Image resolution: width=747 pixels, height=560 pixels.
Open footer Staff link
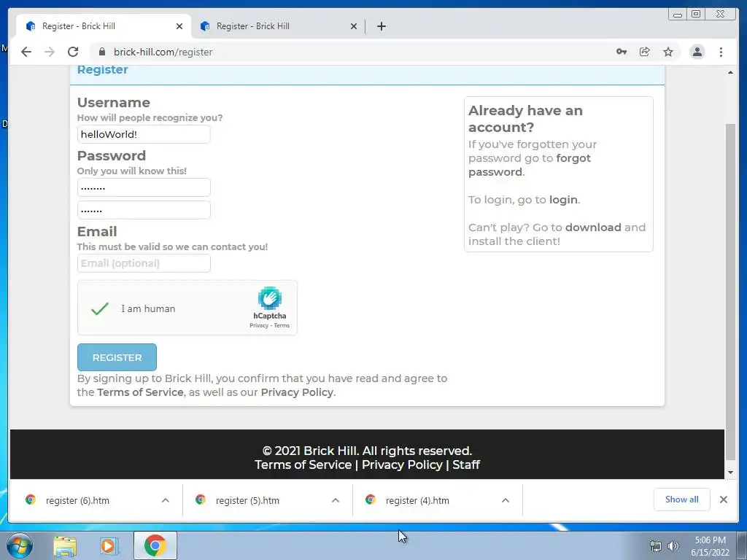pyautogui.click(x=466, y=464)
